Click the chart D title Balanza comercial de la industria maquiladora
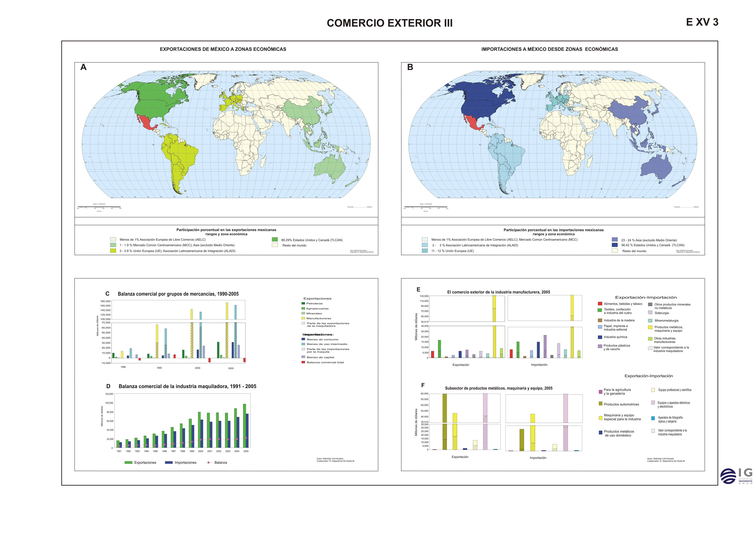Image resolution: width=756 pixels, height=534 pixels. pyautogui.click(x=187, y=386)
